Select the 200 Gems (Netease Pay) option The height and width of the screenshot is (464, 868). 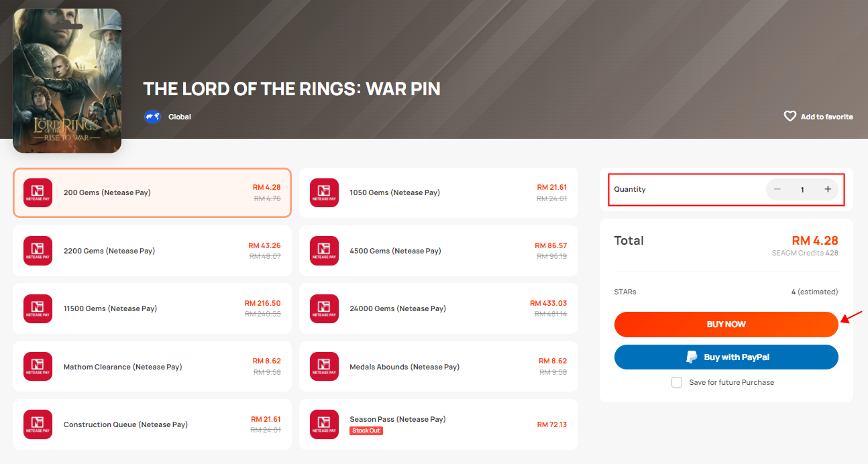pos(152,192)
